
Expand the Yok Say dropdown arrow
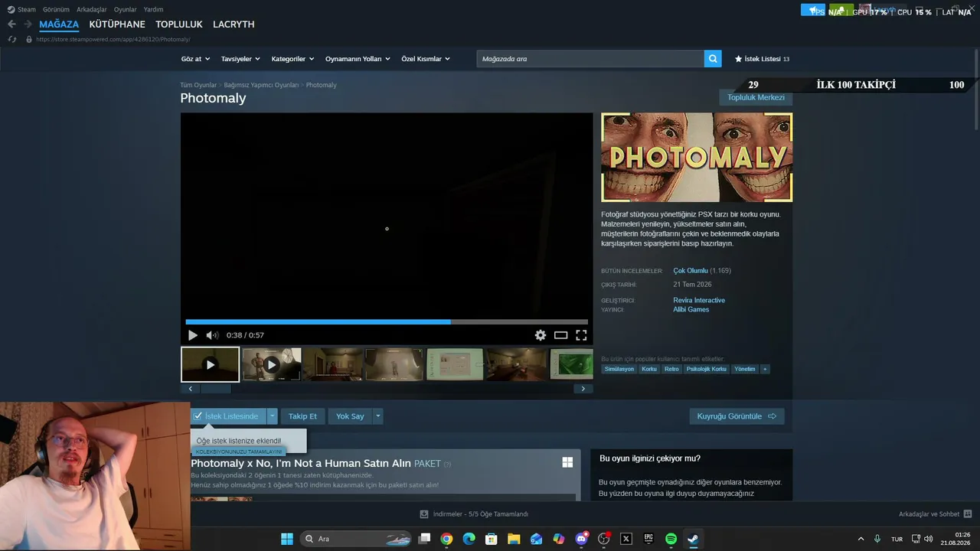pos(377,416)
